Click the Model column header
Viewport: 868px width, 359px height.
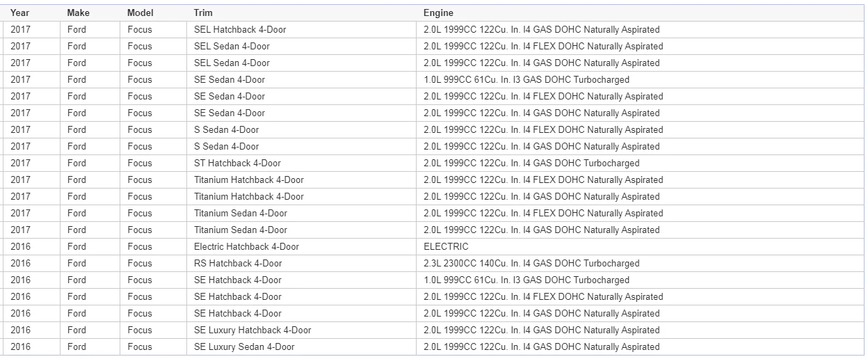point(153,13)
